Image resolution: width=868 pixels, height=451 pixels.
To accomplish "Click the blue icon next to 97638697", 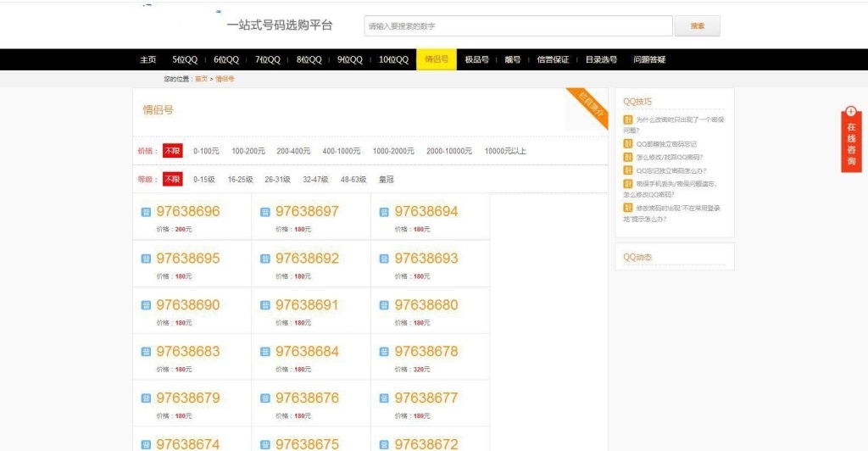I will tap(265, 212).
